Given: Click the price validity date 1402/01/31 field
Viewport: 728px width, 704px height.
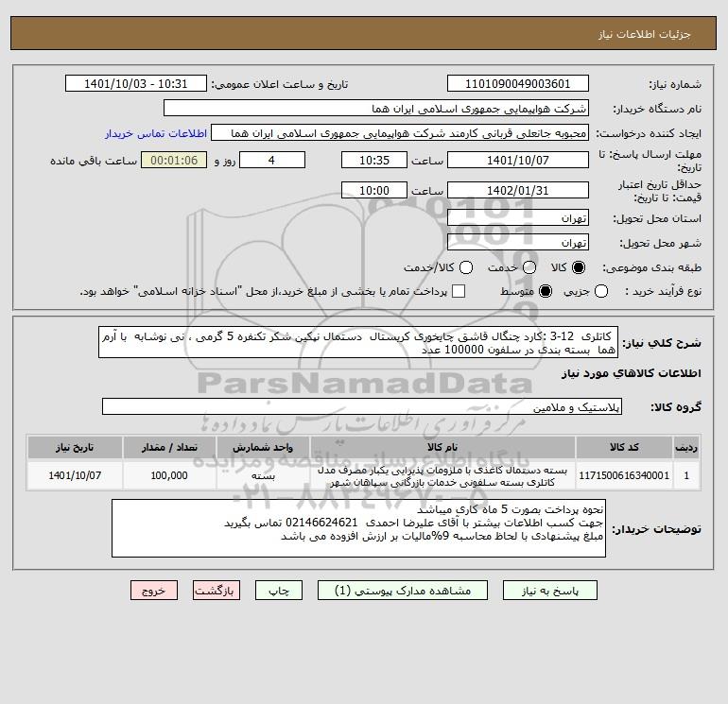Looking at the screenshot, I should [x=518, y=190].
